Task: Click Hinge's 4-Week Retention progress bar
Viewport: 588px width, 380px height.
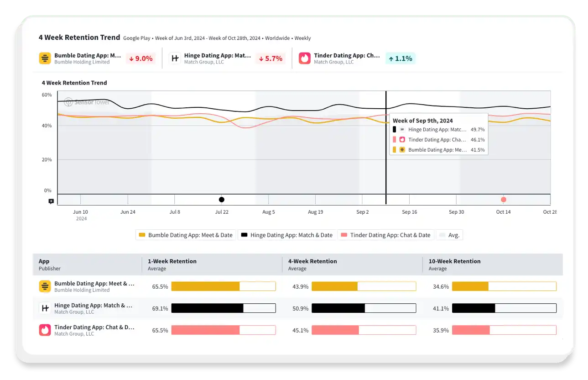Action: pyautogui.click(x=364, y=308)
